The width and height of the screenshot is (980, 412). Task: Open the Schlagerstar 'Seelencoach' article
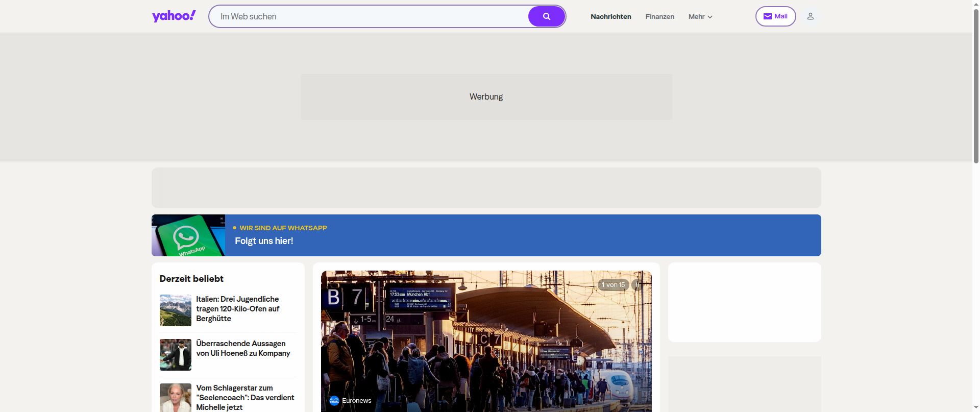[x=245, y=398]
